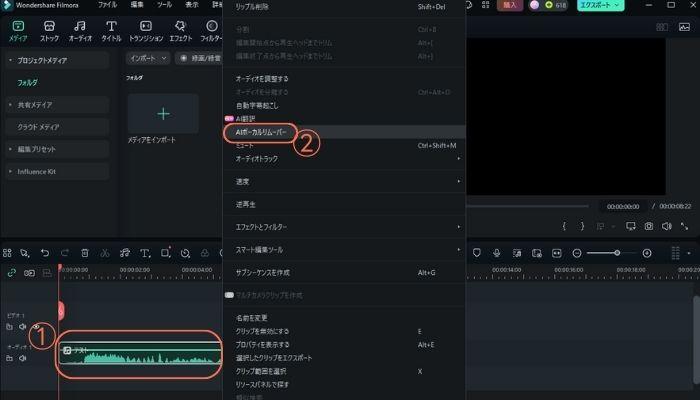Choose AI翻訳 from context menu

pyautogui.click(x=344, y=119)
